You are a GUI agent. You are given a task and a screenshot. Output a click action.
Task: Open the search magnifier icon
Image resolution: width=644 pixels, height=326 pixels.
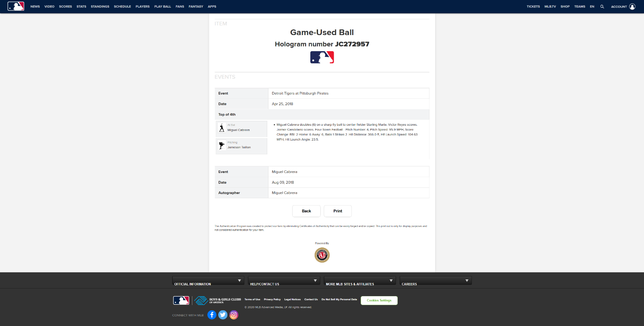click(x=602, y=6)
